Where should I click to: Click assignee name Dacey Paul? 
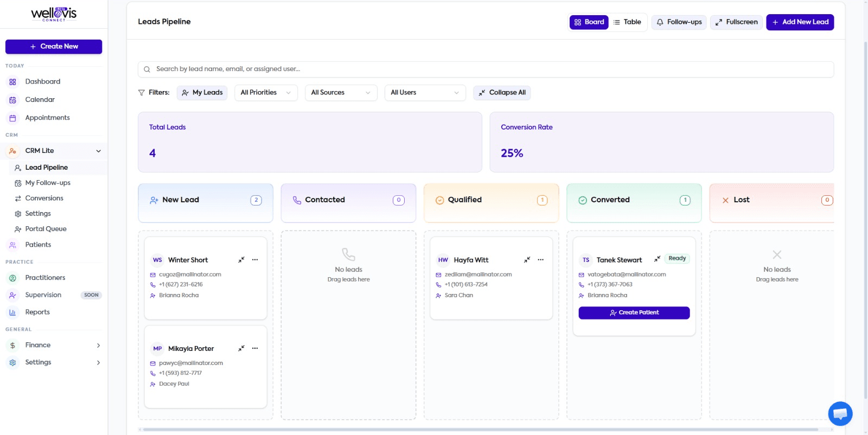pyautogui.click(x=174, y=384)
